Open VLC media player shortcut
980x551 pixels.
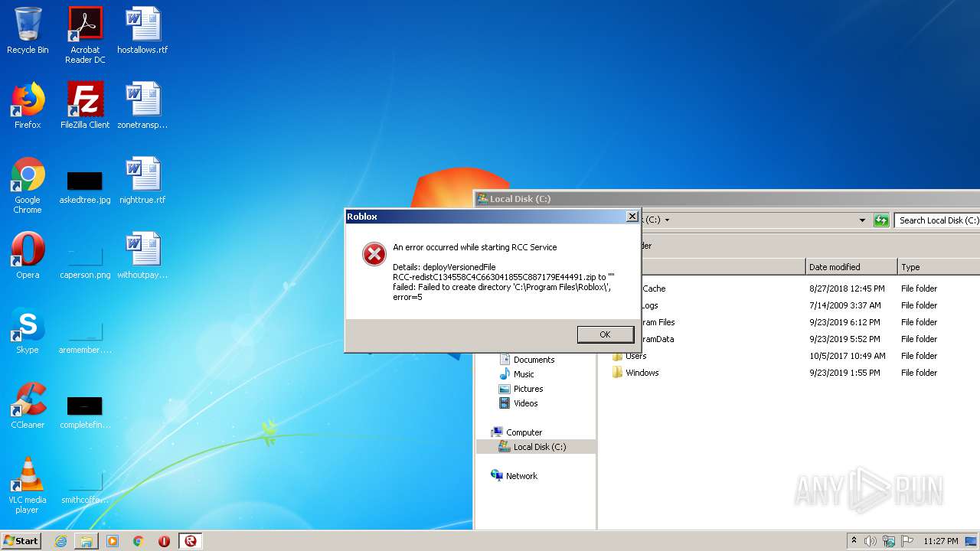[x=28, y=485]
